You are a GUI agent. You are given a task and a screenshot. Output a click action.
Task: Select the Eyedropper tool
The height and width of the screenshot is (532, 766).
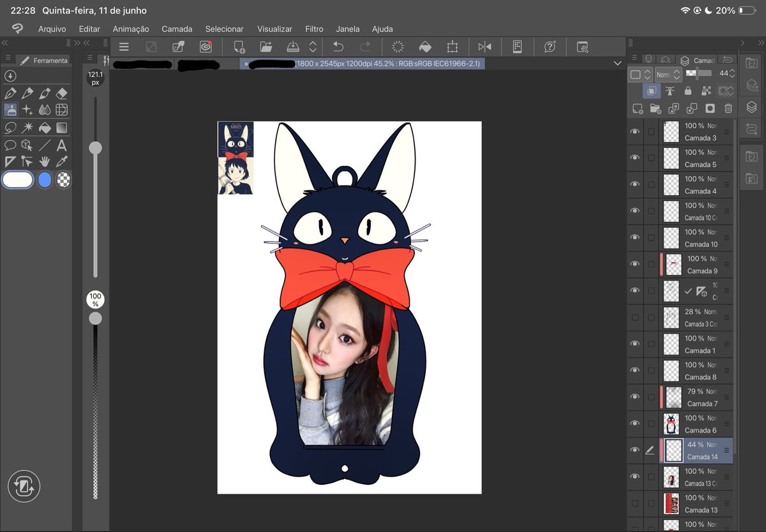click(62, 161)
